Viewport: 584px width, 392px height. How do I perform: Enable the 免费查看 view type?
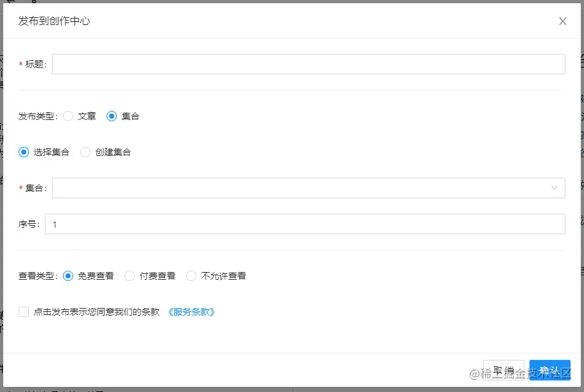click(x=70, y=275)
